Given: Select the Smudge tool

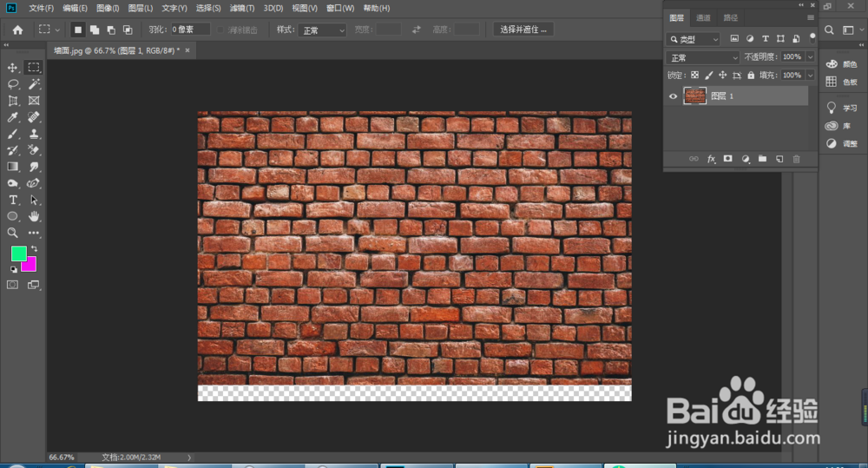Looking at the screenshot, I should [34, 167].
